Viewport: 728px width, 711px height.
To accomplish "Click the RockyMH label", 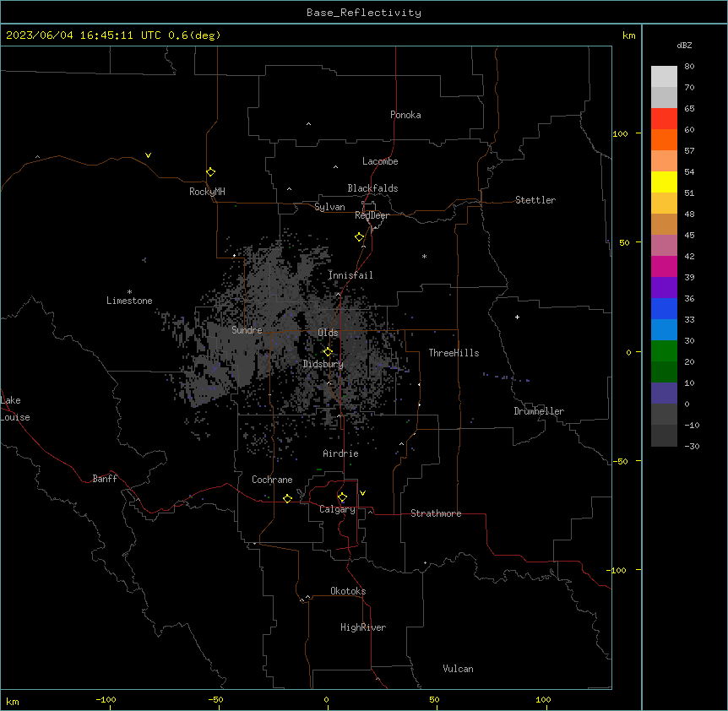I will 207,192.
